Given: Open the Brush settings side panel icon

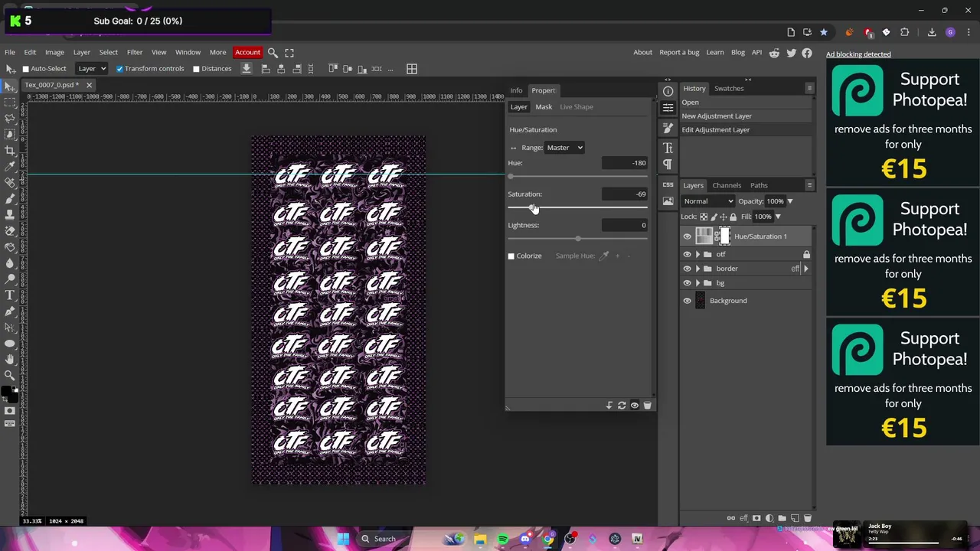Looking at the screenshot, I should (x=668, y=129).
